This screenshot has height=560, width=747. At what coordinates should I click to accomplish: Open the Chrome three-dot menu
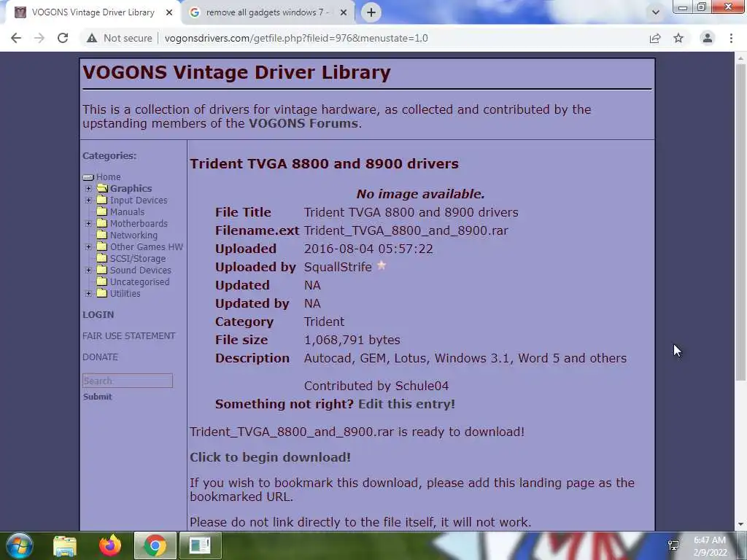click(x=731, y=38)
